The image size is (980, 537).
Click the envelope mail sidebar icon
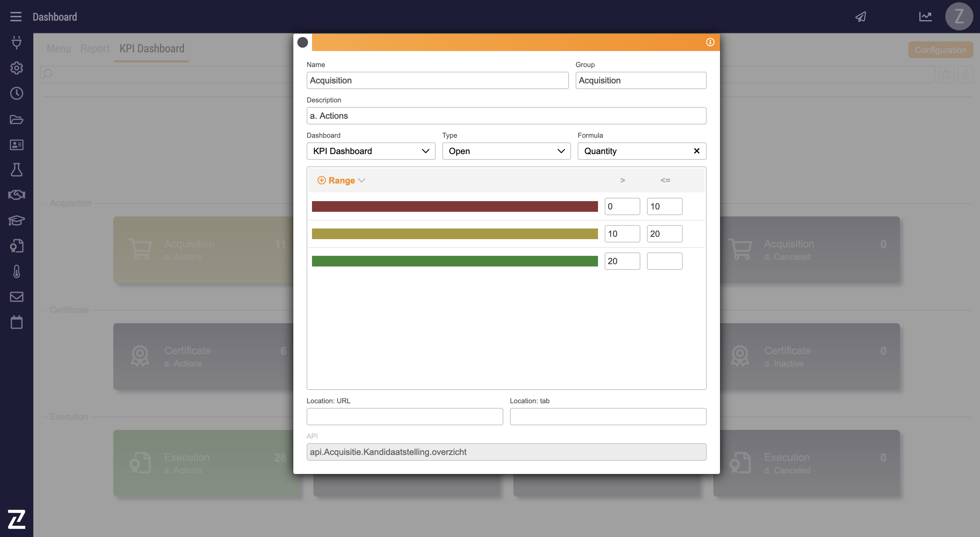pos(16,297)
